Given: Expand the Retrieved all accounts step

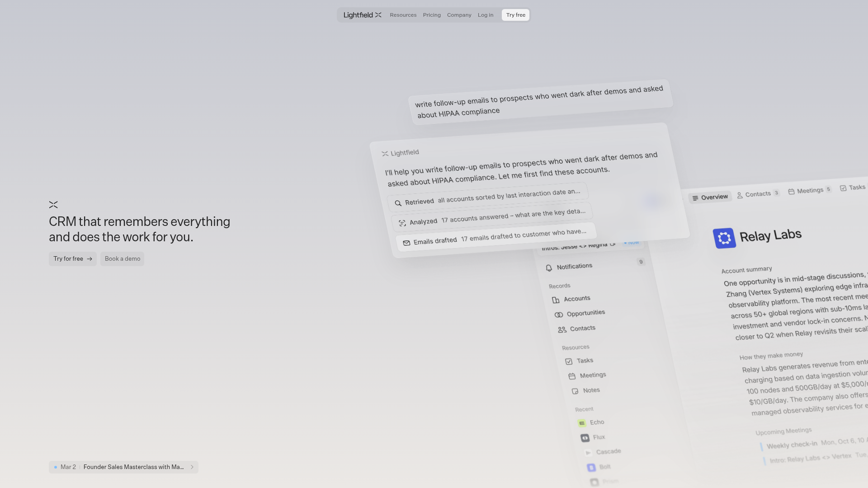Looking at the screenshot, I should pyautogui.click(x=487, y=197).
